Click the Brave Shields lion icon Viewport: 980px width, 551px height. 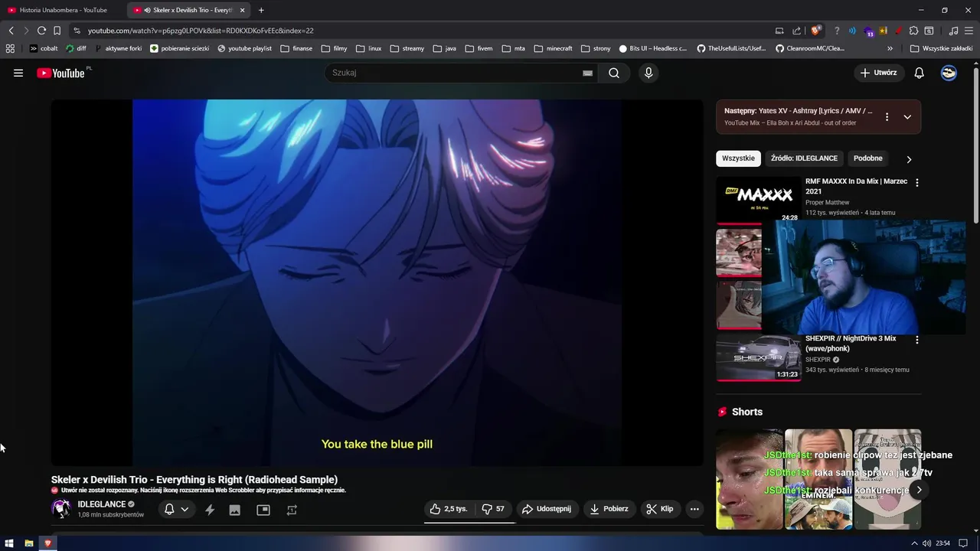[x=816, y=31]
